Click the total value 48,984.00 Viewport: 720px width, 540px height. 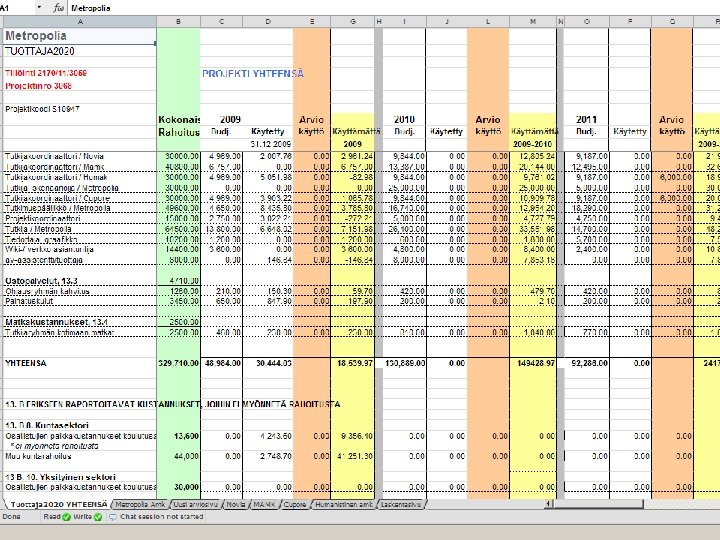(222, 363)
